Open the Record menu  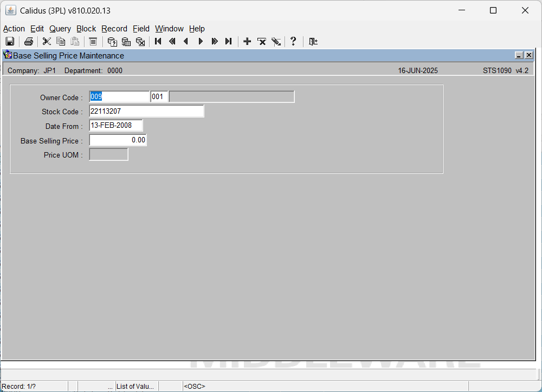pos(114,29)
